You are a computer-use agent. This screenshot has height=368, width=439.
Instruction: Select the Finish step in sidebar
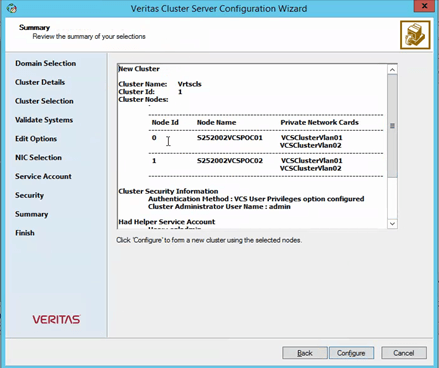point(25,233)
